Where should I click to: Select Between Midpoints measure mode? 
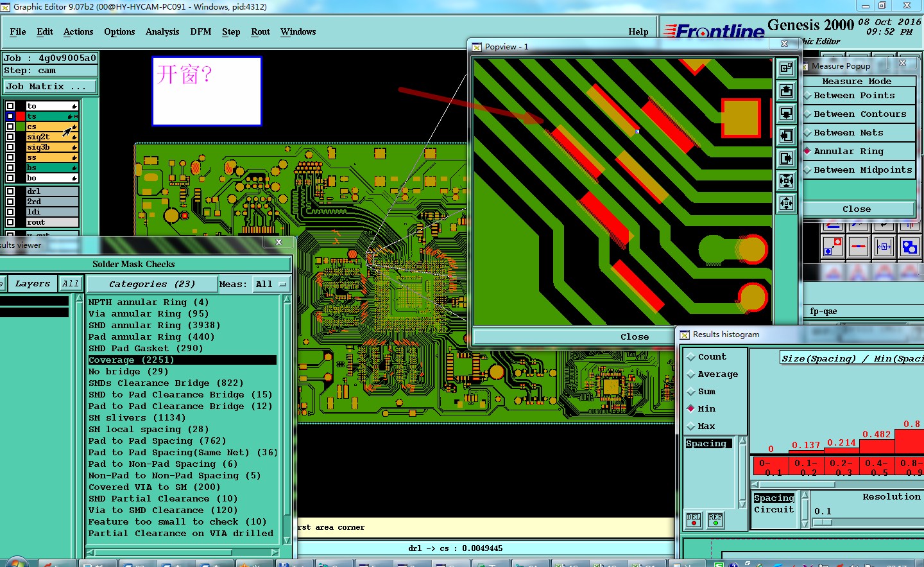point(859,170)
